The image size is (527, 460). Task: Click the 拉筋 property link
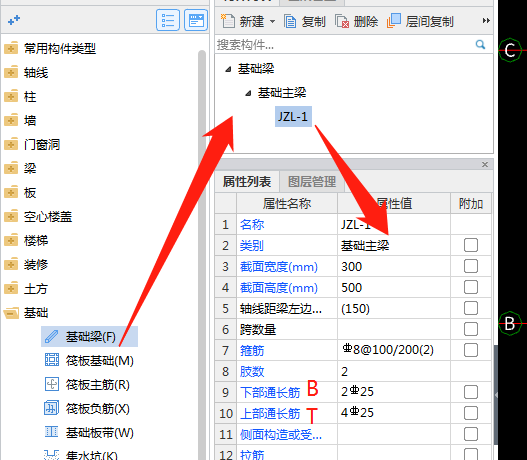pyautogui.click(x=252, y=455)
